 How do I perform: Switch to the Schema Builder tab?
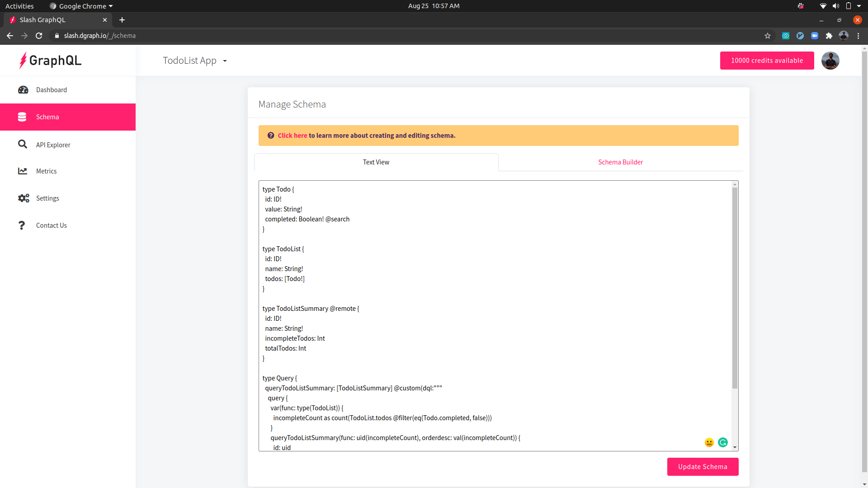[620, 162]
